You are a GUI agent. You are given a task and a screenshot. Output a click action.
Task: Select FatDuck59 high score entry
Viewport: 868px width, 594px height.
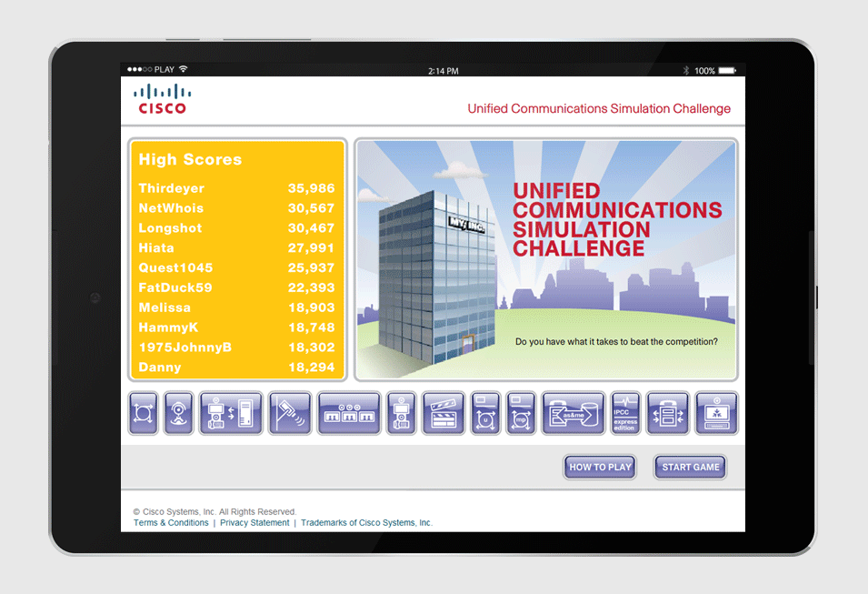237,287
